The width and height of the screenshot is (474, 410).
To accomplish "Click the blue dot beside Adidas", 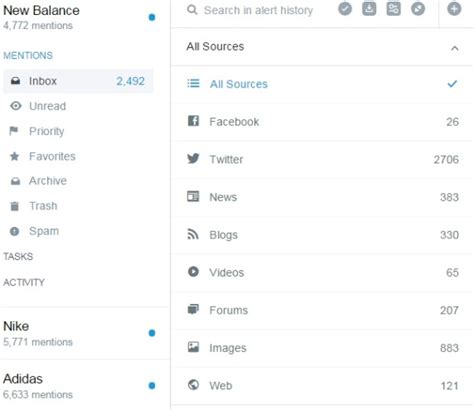I will [152, 385].
